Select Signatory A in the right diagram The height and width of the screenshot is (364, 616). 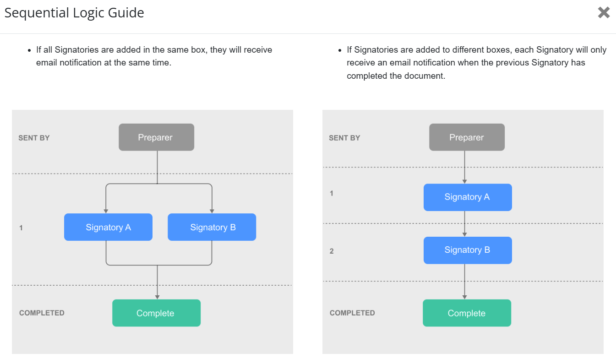(468, 197)
